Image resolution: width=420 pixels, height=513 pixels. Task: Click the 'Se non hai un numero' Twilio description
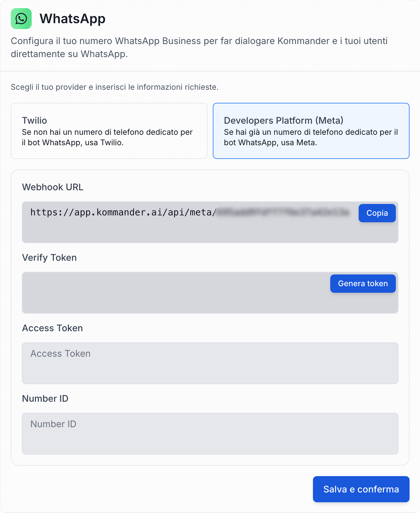coord(107,137)
